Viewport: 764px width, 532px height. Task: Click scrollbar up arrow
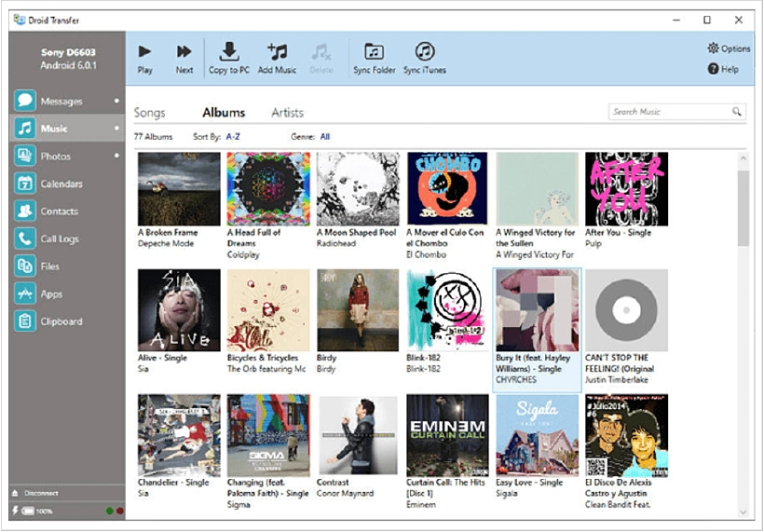tap(744, 158)
